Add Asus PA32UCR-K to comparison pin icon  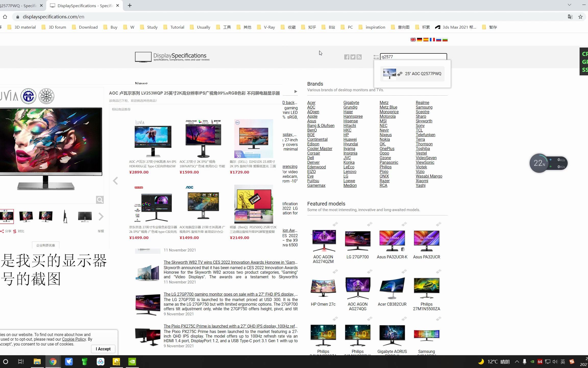(404, 224)
